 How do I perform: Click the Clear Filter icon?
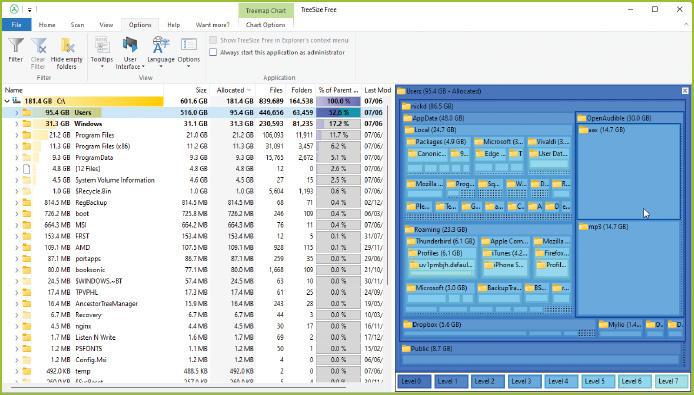tap(39, 46)
